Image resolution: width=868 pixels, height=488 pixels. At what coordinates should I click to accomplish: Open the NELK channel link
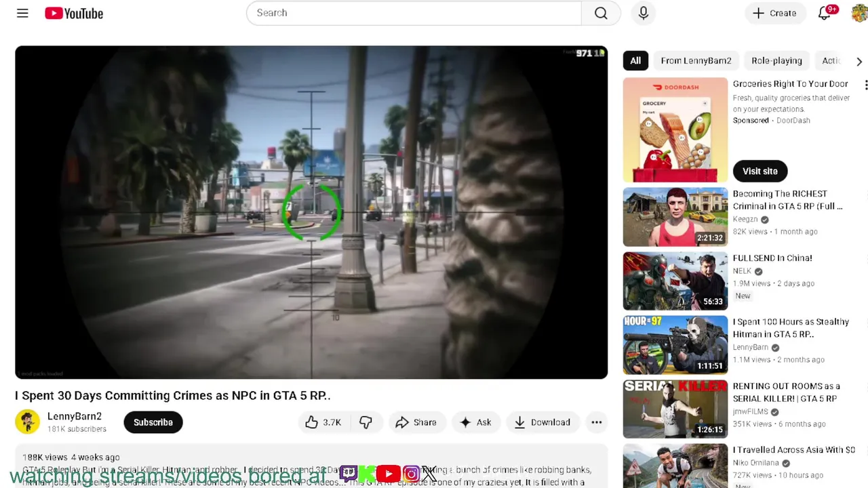point(742,271)
